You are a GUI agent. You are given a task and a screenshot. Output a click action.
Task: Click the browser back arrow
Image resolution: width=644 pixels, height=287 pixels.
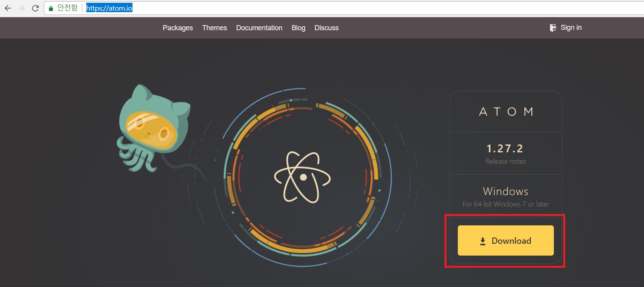(x=8, y=8)
